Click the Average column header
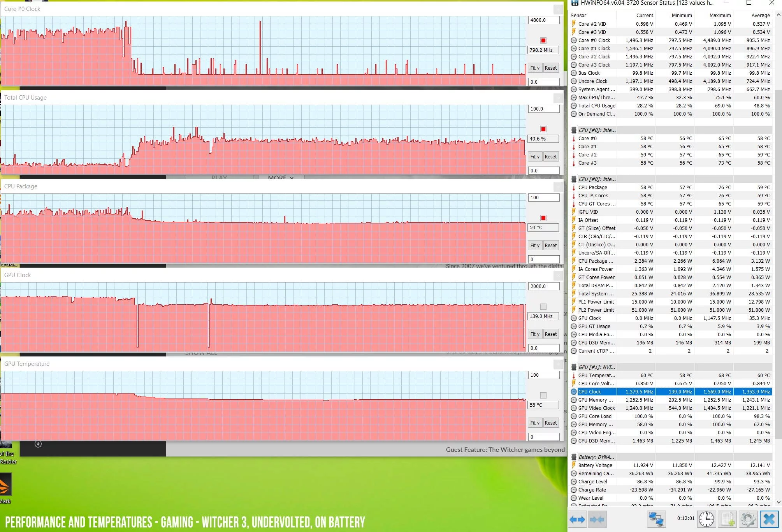 (753, 15)
